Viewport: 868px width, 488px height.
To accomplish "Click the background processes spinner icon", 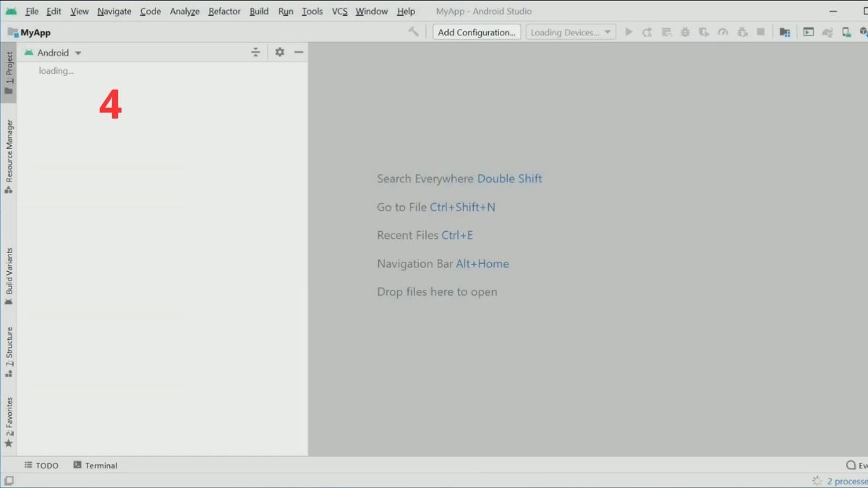I will pos(817,481).
